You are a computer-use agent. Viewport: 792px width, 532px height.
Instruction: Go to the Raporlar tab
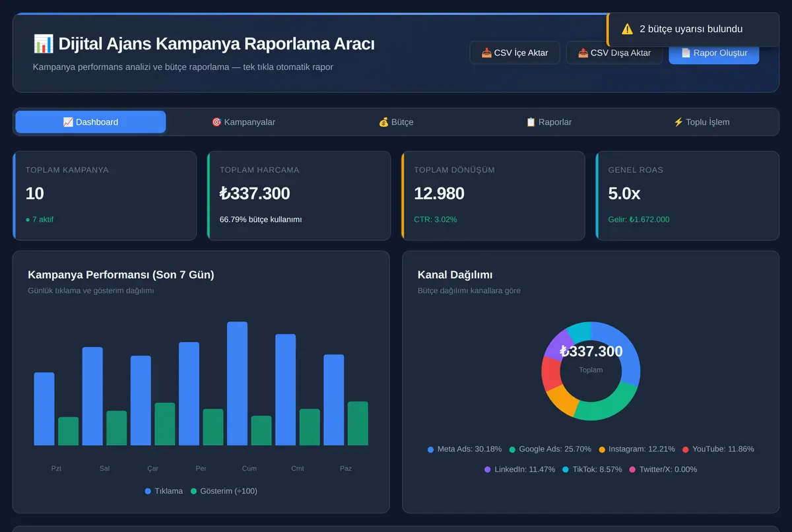pyautogui.click(x=548, y=122)
